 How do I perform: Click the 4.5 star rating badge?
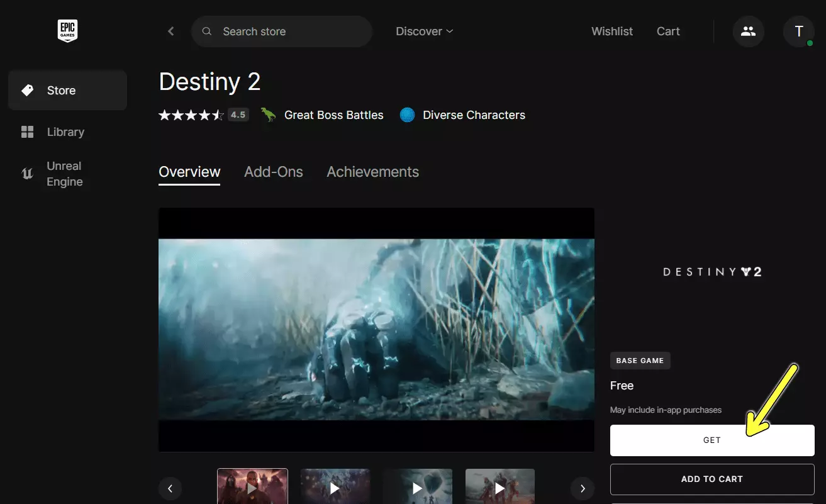pyautogui.click(x=238, y=115)
